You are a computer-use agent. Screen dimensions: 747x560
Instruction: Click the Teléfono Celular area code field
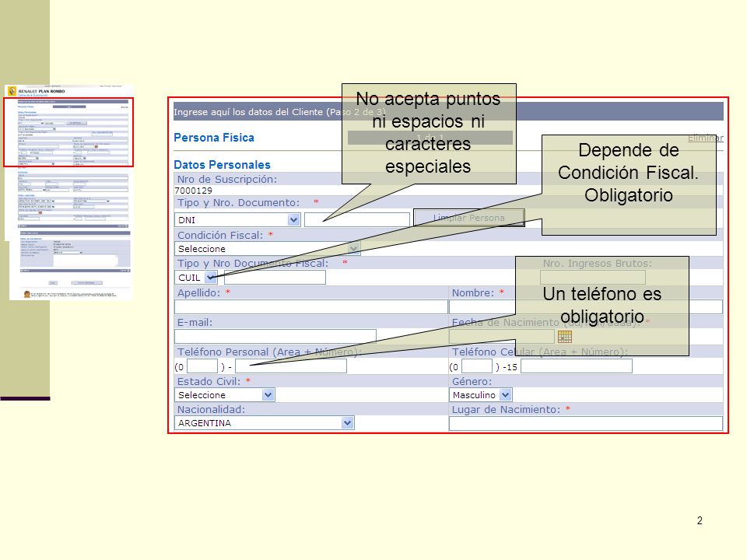pyautogui.click(x=477, y=366)
